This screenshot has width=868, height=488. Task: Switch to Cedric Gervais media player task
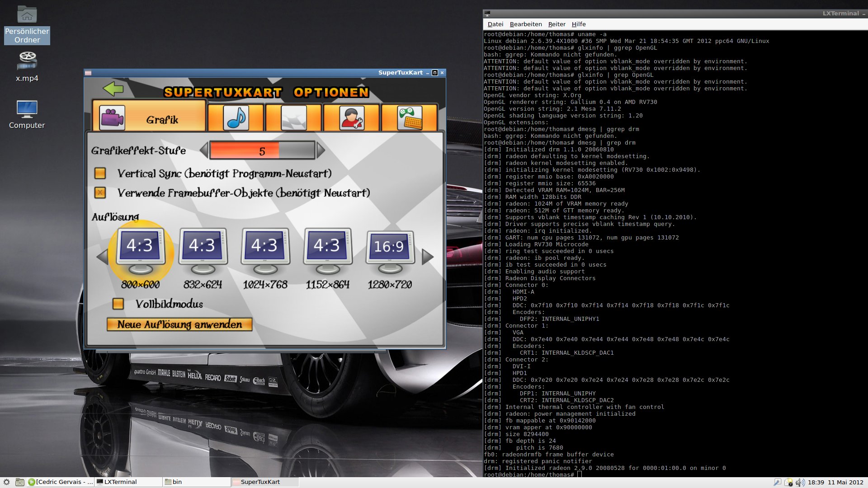click(x=60, y=482)
